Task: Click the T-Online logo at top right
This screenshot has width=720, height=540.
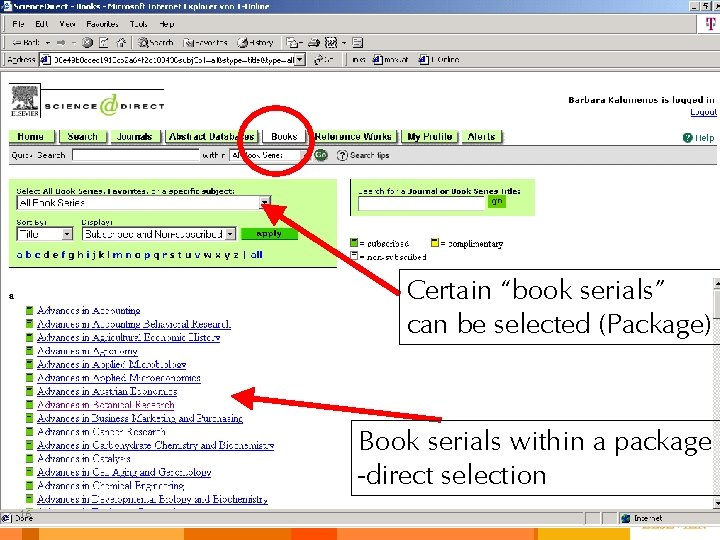Action: tap(710, 23)
